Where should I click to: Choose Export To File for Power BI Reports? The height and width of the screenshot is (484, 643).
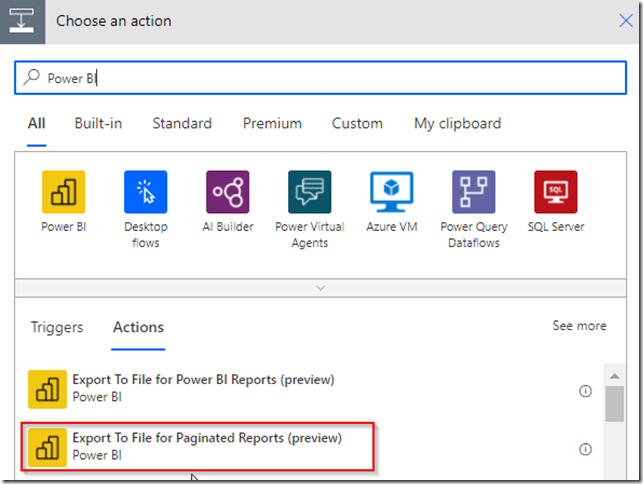(x=203, y=388)
